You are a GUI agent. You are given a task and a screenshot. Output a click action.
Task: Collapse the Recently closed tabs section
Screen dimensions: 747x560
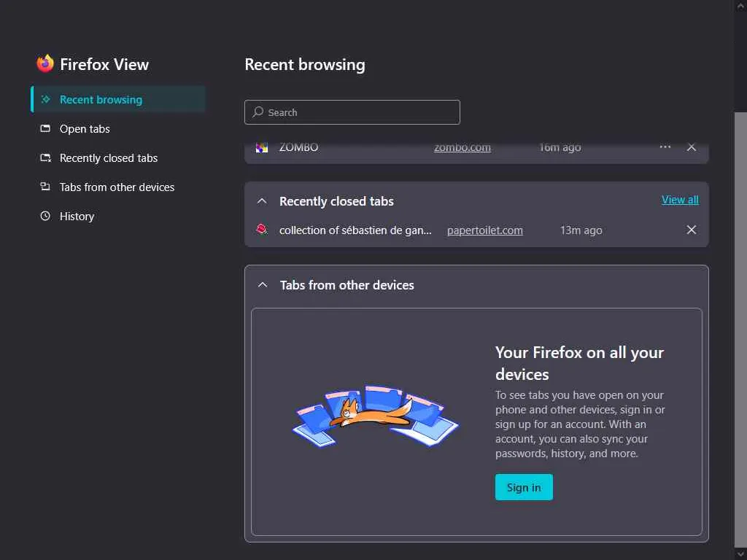click(x=262, y=201)
